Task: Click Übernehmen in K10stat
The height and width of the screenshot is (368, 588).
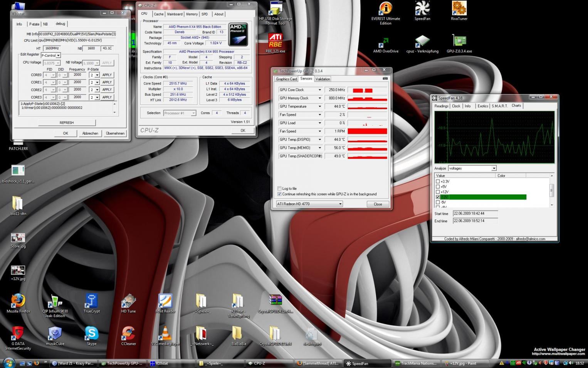Action: (115, 133)
